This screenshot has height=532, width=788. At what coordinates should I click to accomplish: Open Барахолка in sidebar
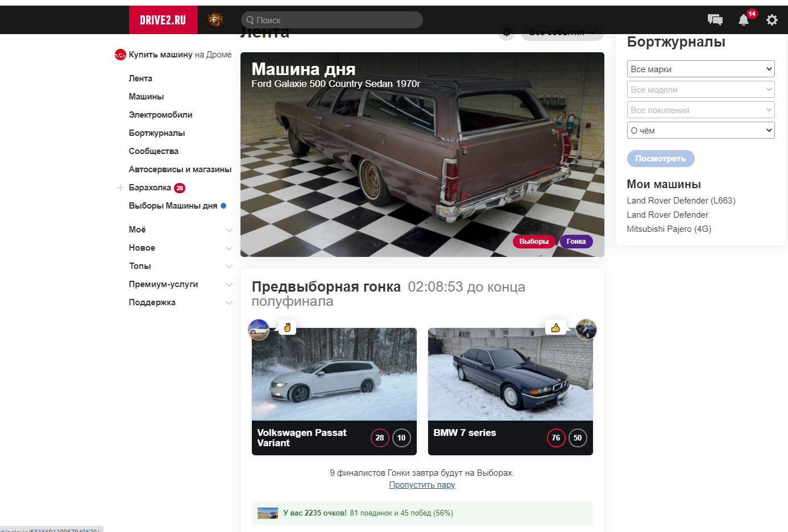coord(150,188)
